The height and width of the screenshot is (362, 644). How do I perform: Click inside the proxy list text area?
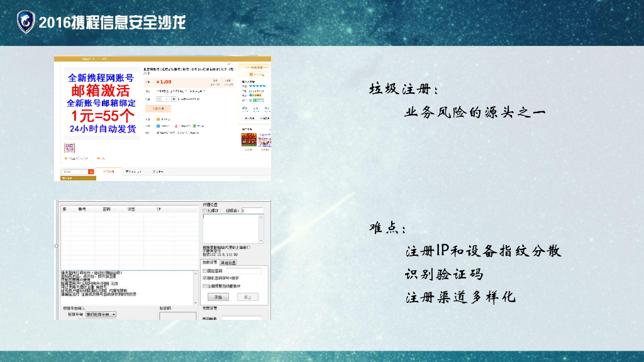(231, 229)
